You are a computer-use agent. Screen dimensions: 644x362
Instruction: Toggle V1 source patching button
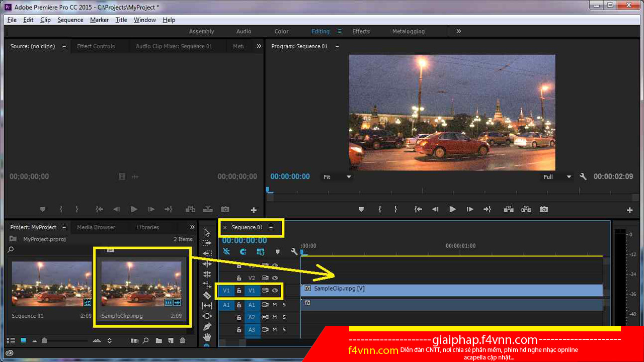(226, 290)
